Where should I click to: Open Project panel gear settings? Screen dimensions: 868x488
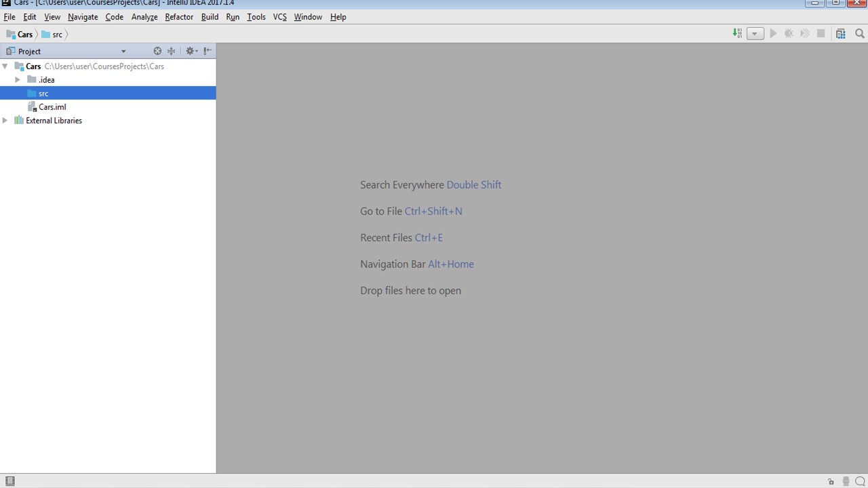pos(191,51)
